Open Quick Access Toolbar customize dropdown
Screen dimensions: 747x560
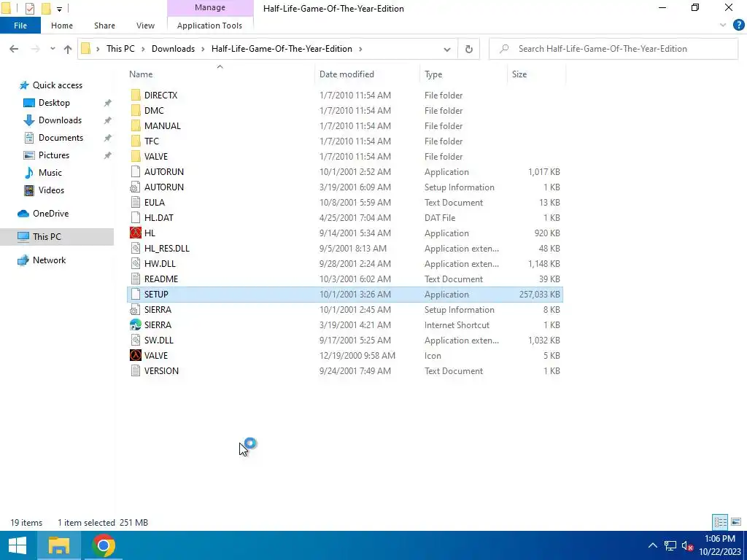pos(60,9)
